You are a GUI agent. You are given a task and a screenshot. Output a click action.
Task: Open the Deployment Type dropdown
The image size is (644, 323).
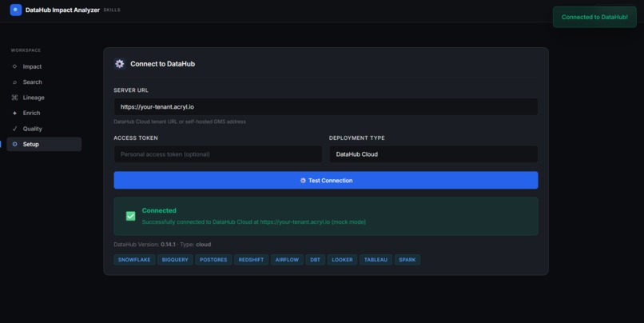click(x=433, y=154)
